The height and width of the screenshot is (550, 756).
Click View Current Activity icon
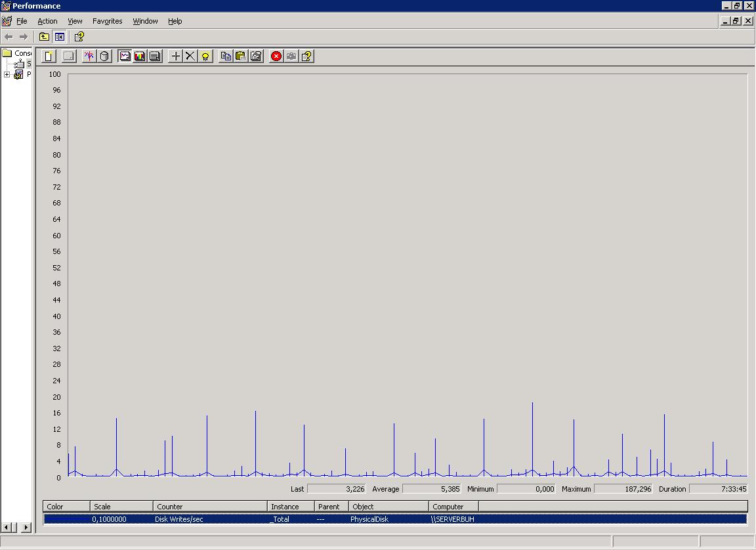coord(89,56)
